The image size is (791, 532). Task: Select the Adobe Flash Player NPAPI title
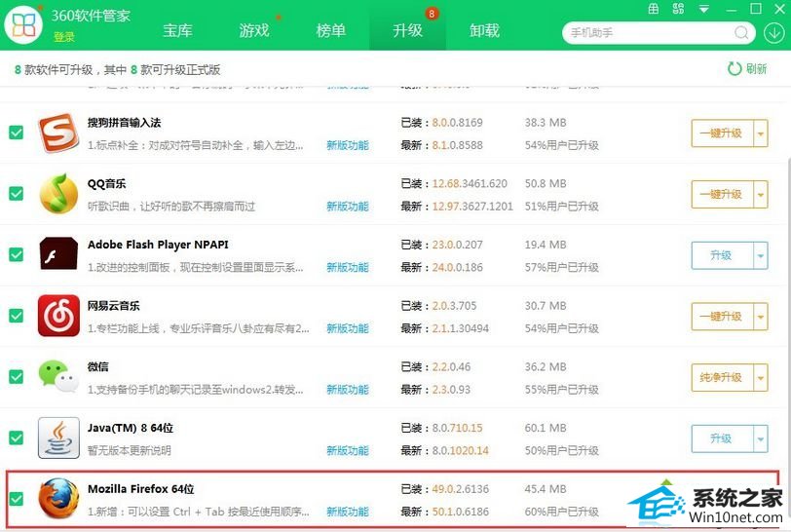click(158, 245)
